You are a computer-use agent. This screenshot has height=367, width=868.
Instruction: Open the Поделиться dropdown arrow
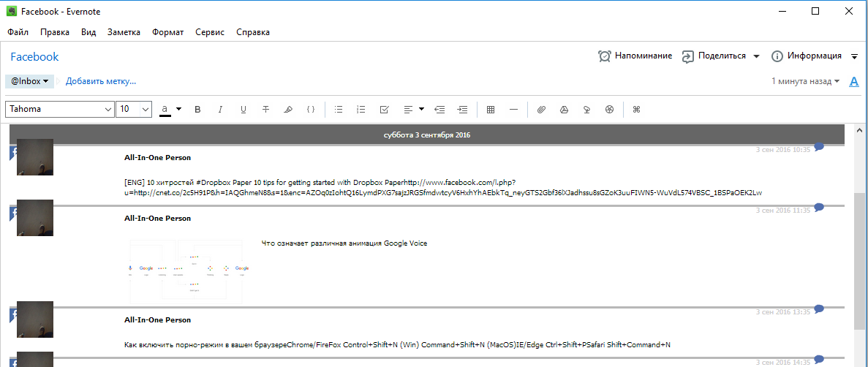click(x=756, y=56)
